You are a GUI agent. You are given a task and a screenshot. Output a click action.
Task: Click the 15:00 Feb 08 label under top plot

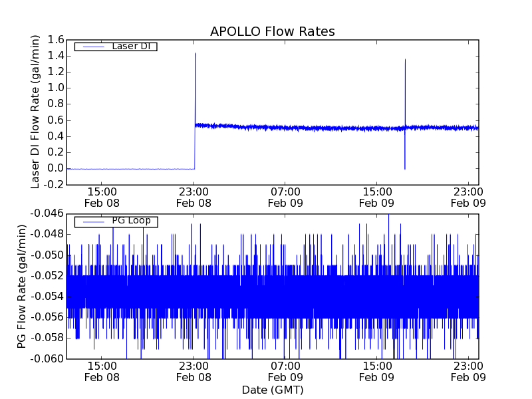click(x=101, y=198)
